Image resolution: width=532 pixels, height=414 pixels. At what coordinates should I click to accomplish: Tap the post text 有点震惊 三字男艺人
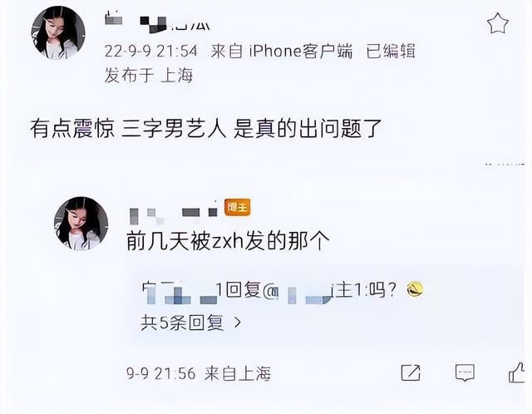(128, 129)
